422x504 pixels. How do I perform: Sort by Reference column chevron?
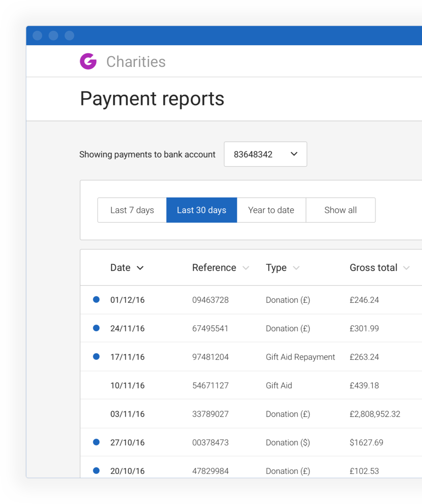[x=246, y=268]
